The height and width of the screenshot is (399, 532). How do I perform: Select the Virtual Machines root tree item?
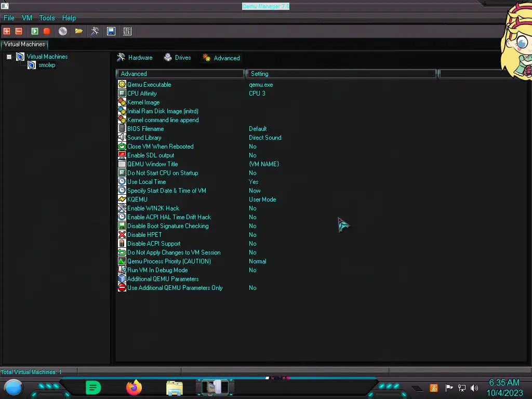(47, 57)
